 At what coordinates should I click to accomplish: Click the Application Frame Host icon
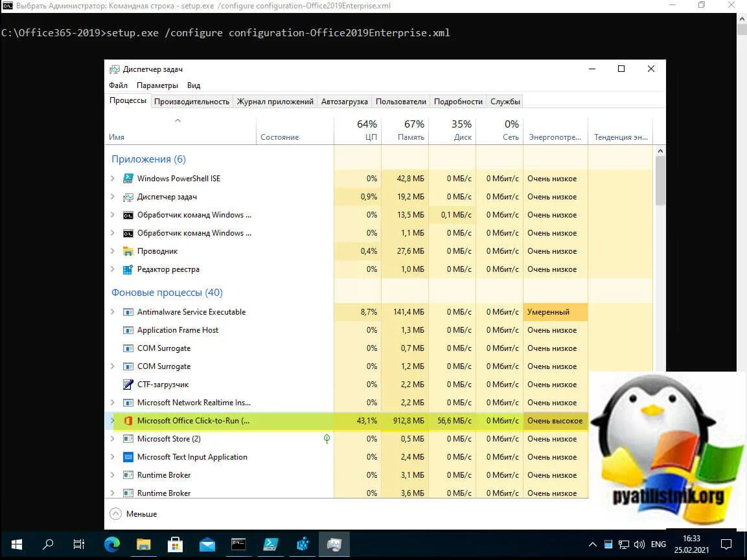pyautogui.click(x=128, y=330)
